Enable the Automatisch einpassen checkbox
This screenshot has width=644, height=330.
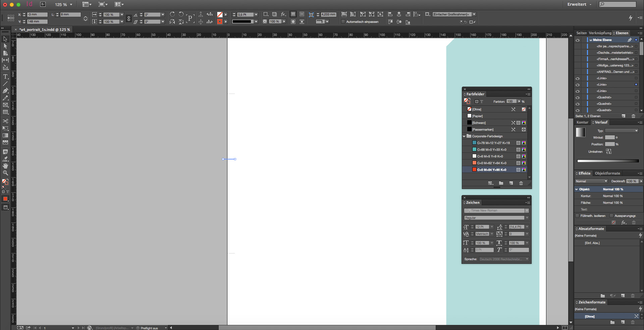[343, 22]
